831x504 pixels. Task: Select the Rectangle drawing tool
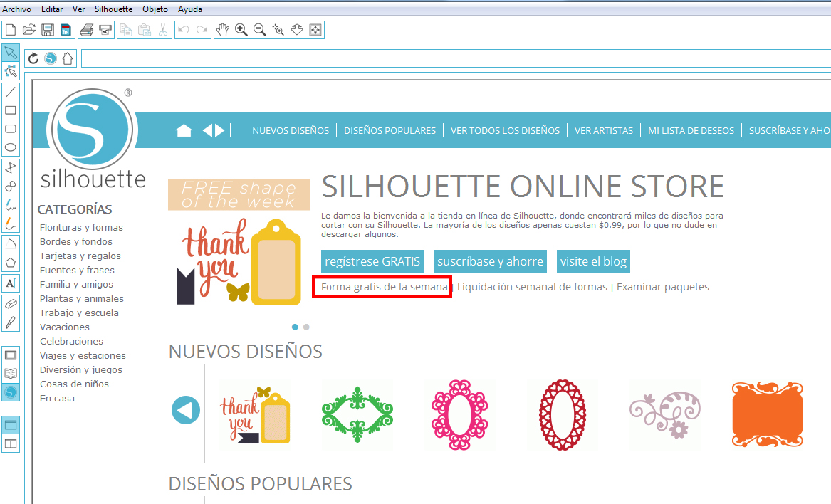click(11, 110)
